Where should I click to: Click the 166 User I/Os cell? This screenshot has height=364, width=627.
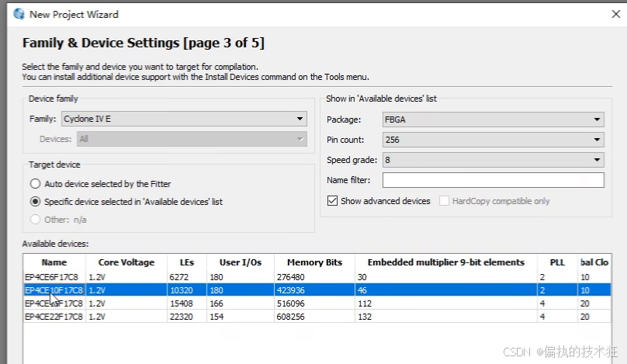(x=241, y=303)
